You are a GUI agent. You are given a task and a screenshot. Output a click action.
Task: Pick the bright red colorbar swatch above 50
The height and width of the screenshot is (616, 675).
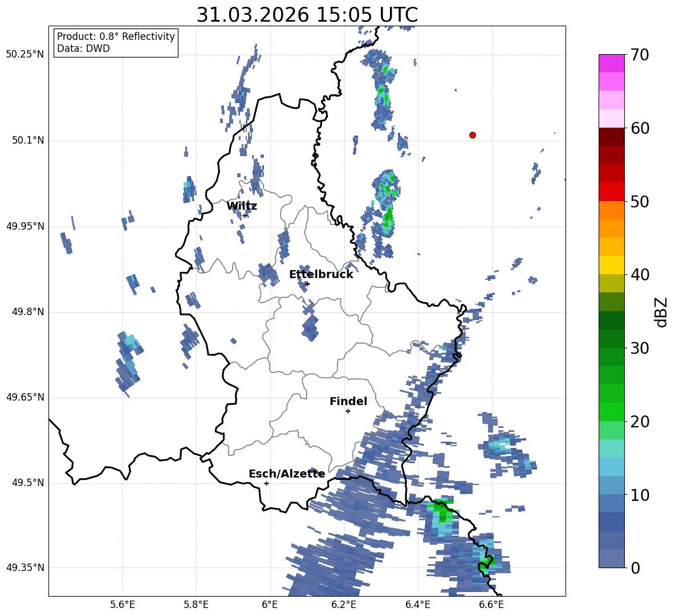click(611, 192)
